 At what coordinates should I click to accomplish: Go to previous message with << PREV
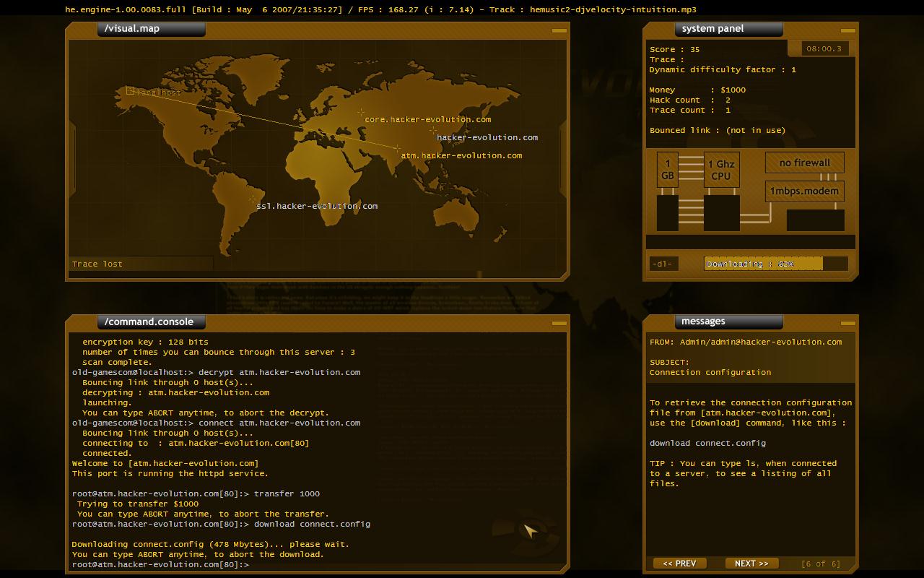pos(679,564)
